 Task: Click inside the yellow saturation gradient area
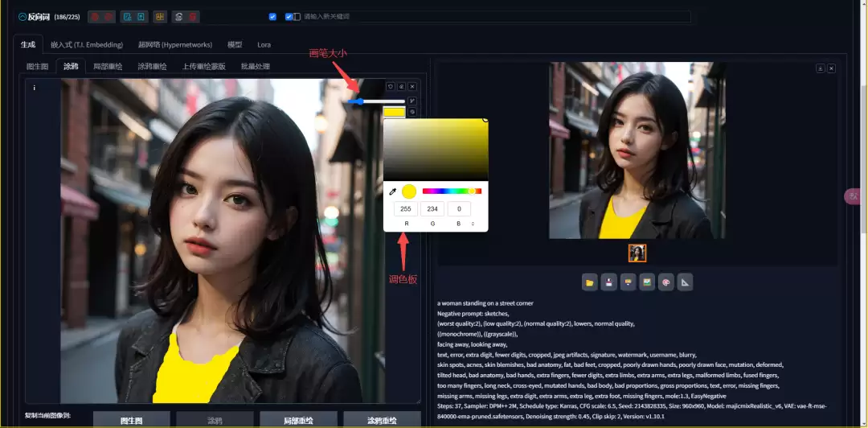click(x=436, y=150)
